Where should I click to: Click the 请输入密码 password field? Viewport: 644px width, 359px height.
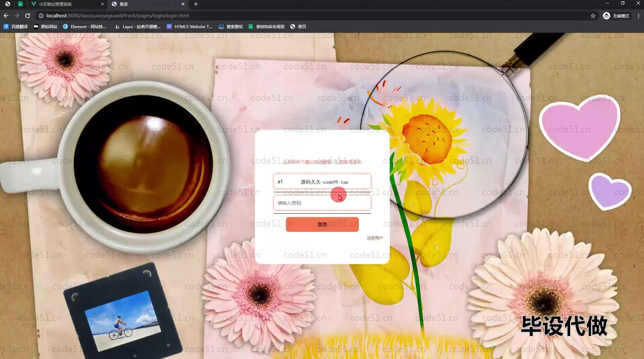[322, 203]
